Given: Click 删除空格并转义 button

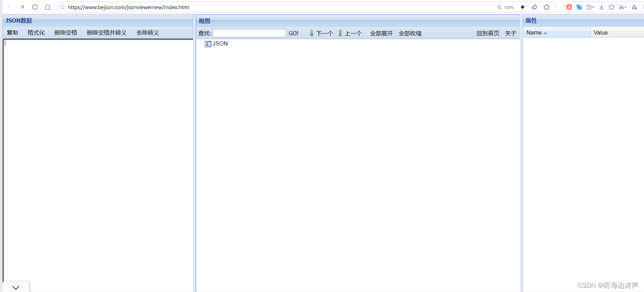Looking at the screenshot, I should pyautogui.click(x=107, y=32).
